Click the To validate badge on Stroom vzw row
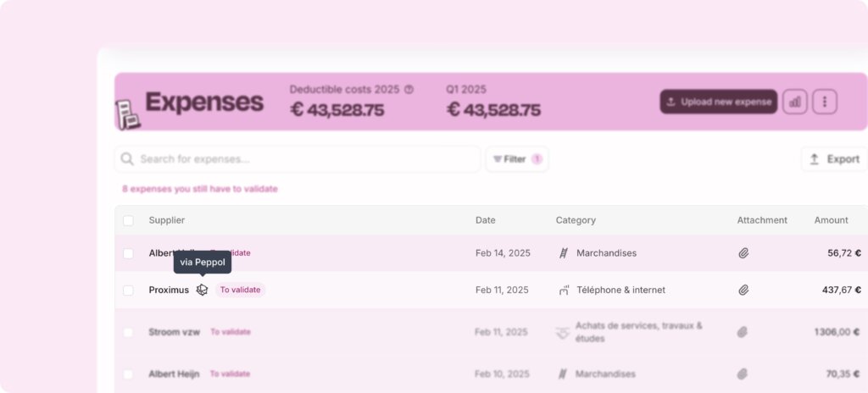Viewport: 868px width, 393px height. click(231, 332)
